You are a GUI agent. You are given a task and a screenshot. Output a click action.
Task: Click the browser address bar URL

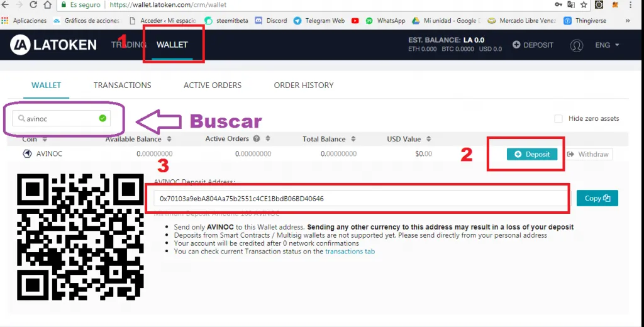coord(169,5)
